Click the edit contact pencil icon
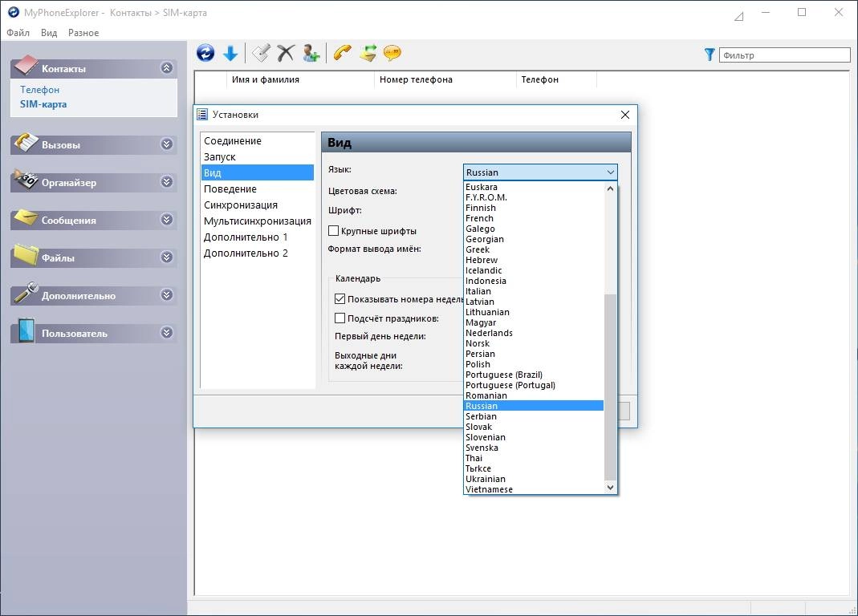The width and height of the screenshot is (858, 616). 261,53
